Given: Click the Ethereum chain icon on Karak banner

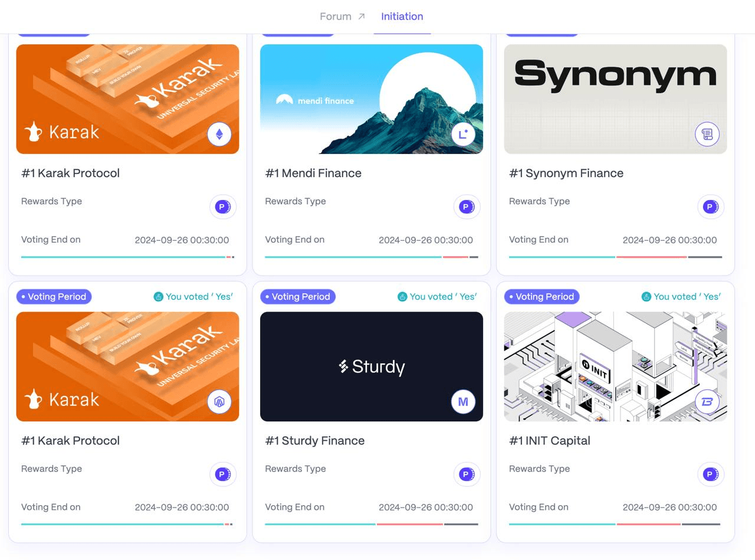Looking at the screenshot, I should point(219,135).
